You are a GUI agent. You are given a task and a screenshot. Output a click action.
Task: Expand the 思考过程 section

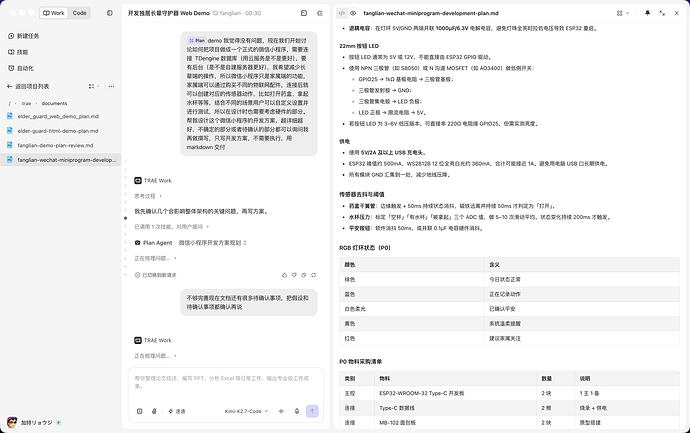[148, 196]
